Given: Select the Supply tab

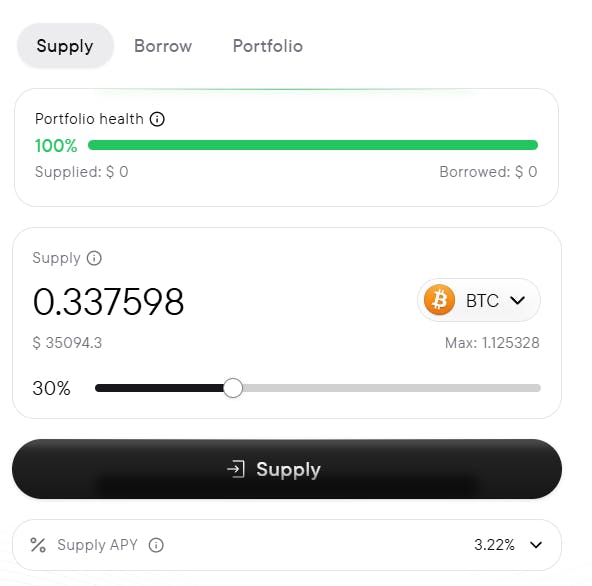Looking at the screenshot, I should [x=65, y=46].
